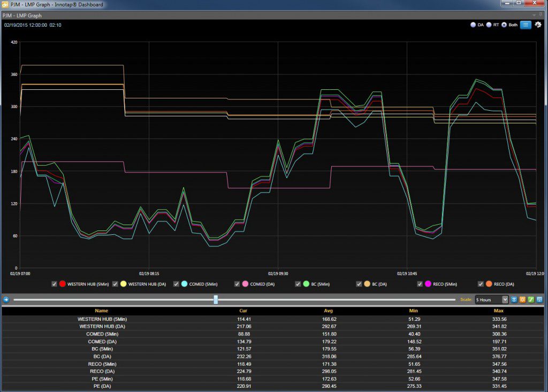
Task: Sort table by the Name column header
Action: click(101, 311)
